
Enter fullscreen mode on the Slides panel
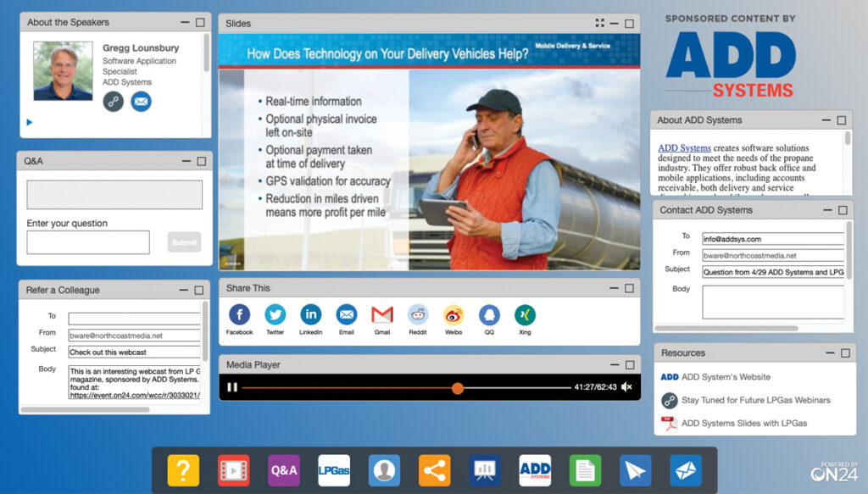coord(600,23)
